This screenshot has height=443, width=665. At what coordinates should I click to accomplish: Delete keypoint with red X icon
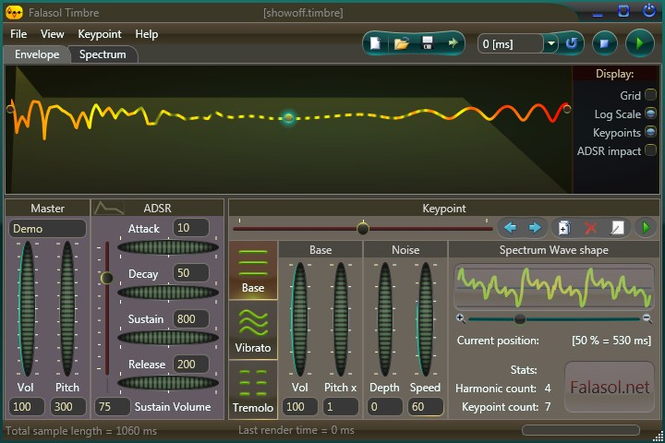click(x=590, y=228)
